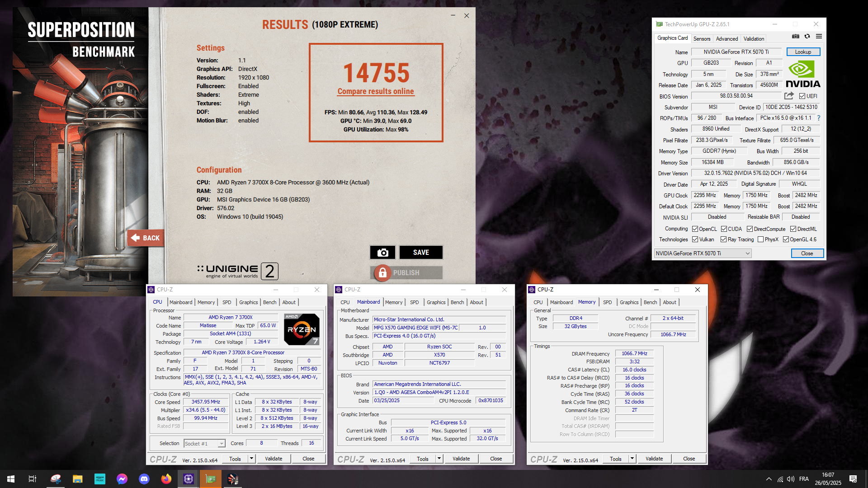Switch to GPU-Z taskbar icon
The image size is (868, 488).
point(211,479)
